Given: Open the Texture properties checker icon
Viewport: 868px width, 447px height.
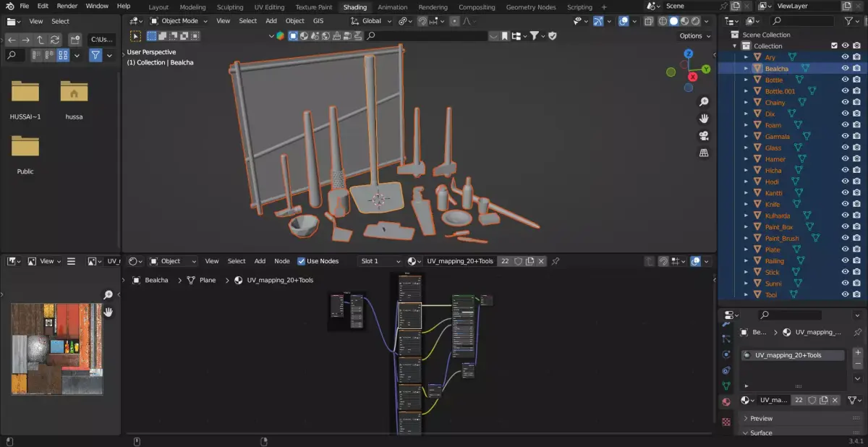Looking at the screenshot, I should tap(726, 420).
